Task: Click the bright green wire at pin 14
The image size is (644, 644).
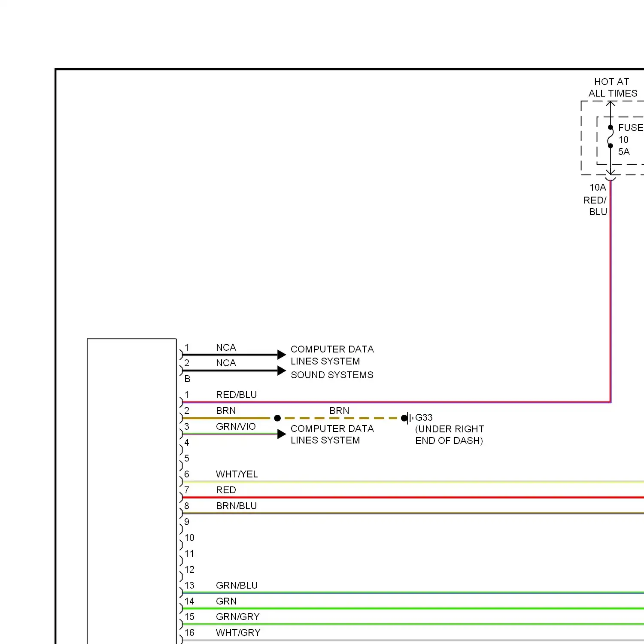Action: (413, 608)
